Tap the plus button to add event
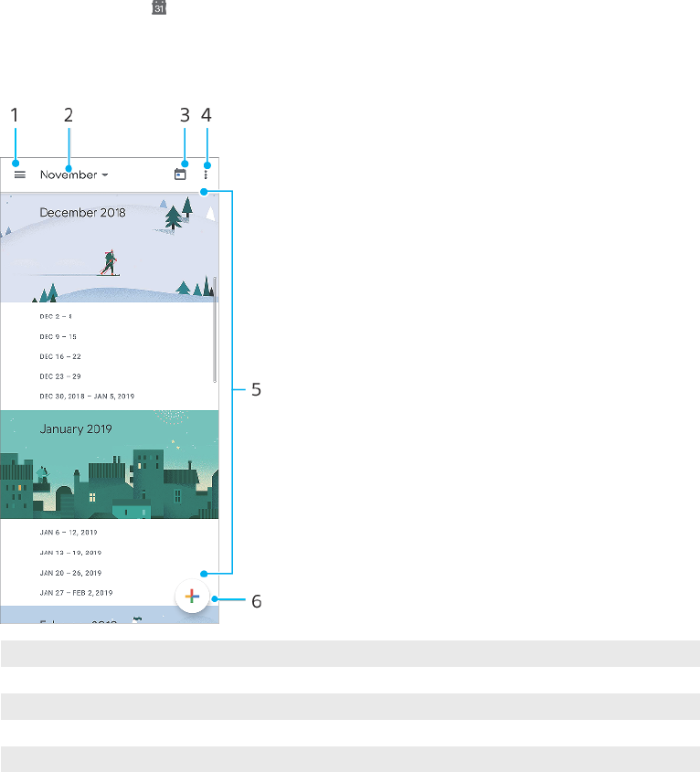The image size is (700, 772). (x=192, y=597)
